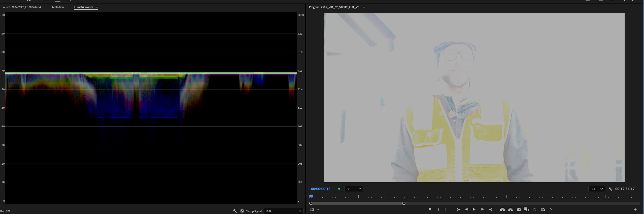Go to Out point

coord(490,209)
